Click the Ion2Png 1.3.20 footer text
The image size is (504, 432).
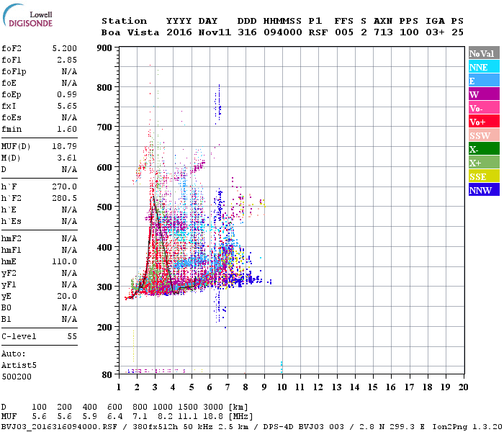[x=467, y=427]
